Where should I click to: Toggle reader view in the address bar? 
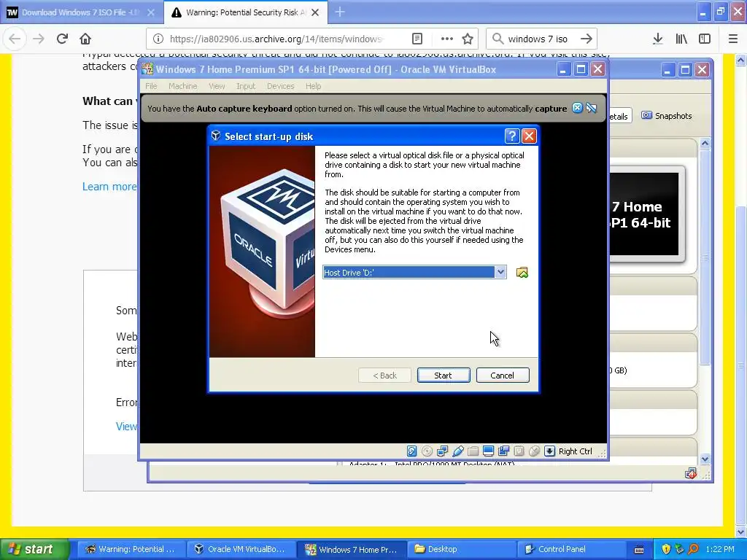pyautogui.click(x=417, y=39)
